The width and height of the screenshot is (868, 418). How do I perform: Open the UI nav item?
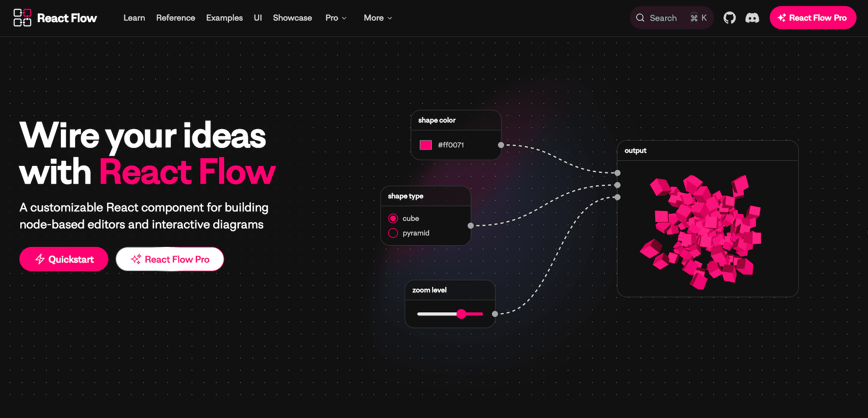(258, 18)
